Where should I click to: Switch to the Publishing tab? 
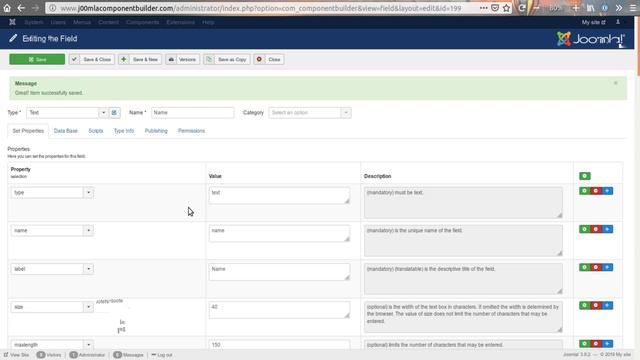pyautogui.click(x=156, y=131)
